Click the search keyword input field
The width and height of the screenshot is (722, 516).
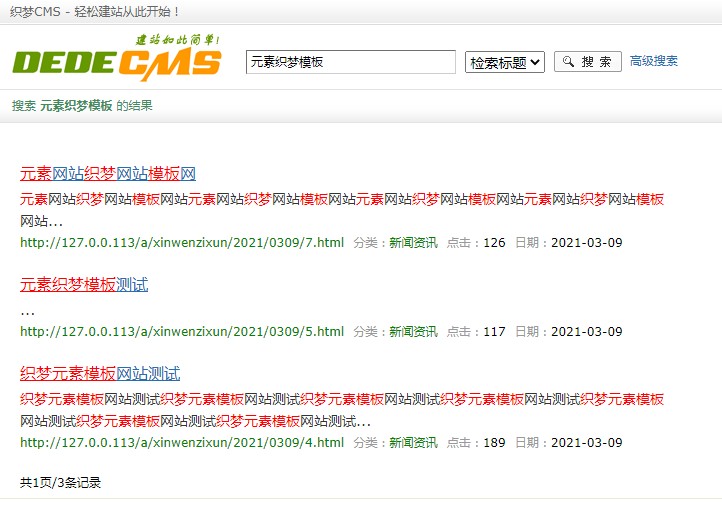pyautogui.click(x=351, y=62)
